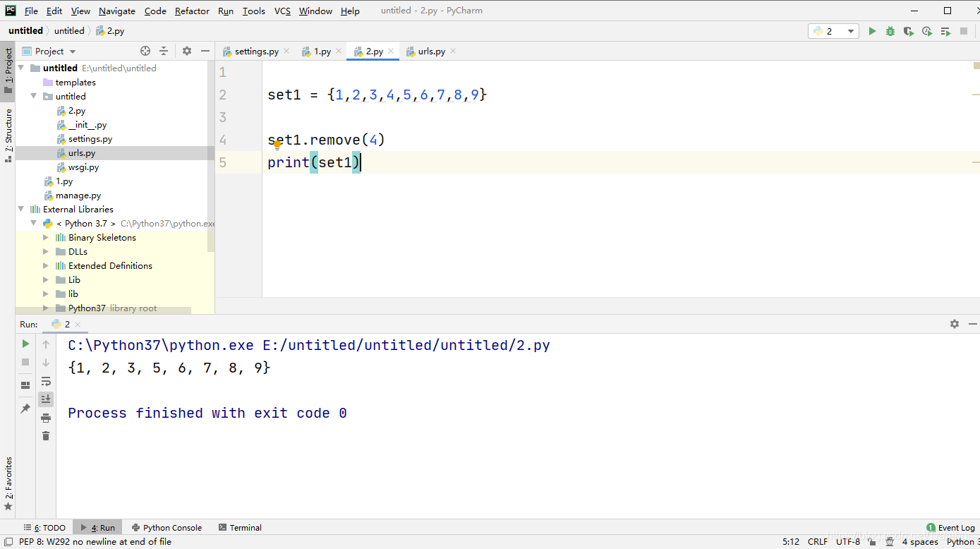
Task: Open Project panel settings gear
Action: [x=187, y=51]
